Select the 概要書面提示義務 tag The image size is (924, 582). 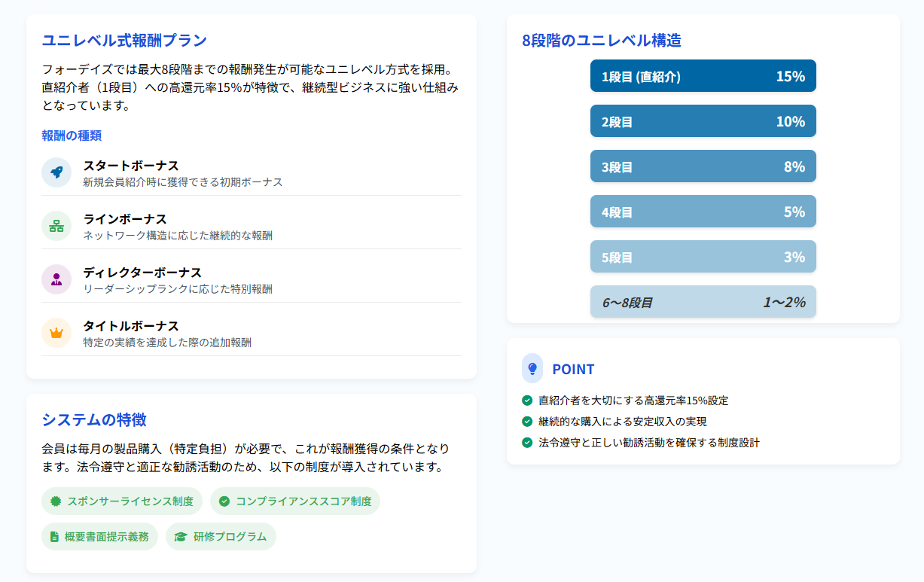pyautogui.click(x=99, y=537)
